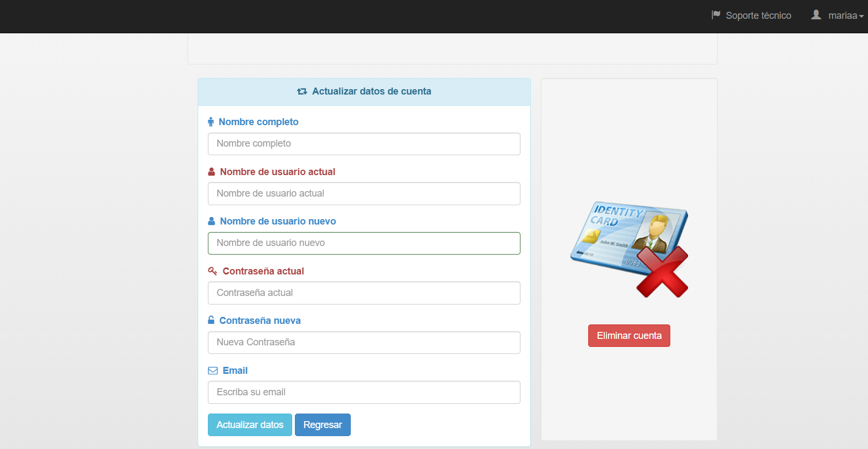Focus the Nueva Contraseña field
868x449 pixels.
click(x=364, y=343)
